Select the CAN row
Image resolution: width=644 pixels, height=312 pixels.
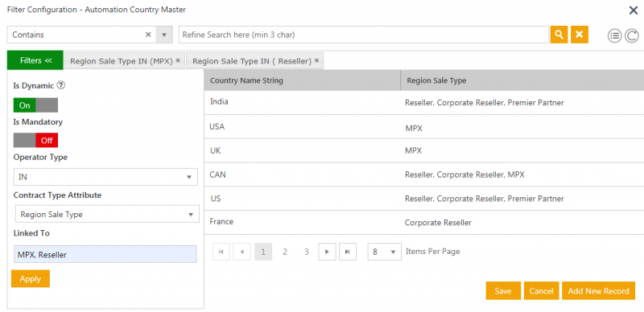click(x=424, y=174)
